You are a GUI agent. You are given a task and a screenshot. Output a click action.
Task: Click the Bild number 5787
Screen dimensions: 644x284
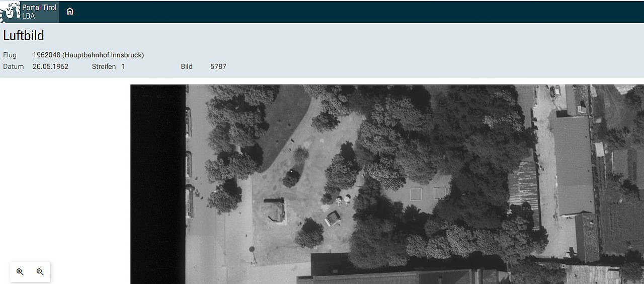click(x=218, y=66)
